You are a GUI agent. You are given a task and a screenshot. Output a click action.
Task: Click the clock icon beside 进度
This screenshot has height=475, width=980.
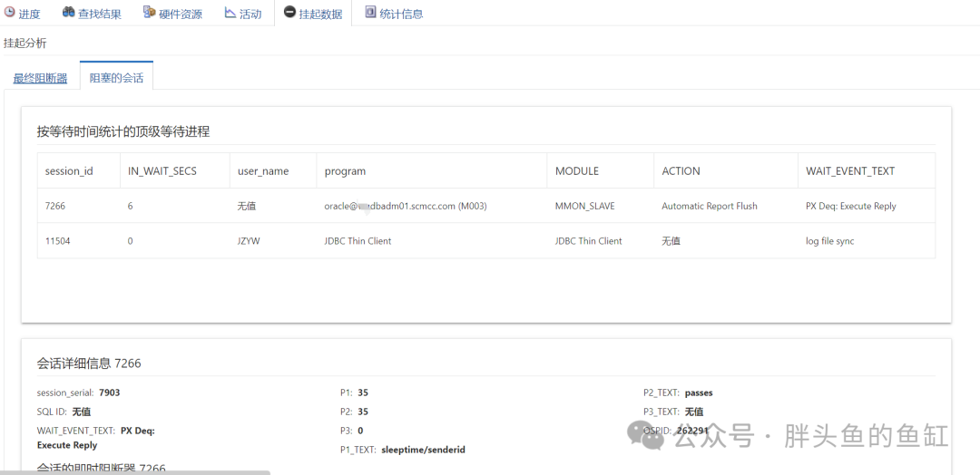pos(9,12)
